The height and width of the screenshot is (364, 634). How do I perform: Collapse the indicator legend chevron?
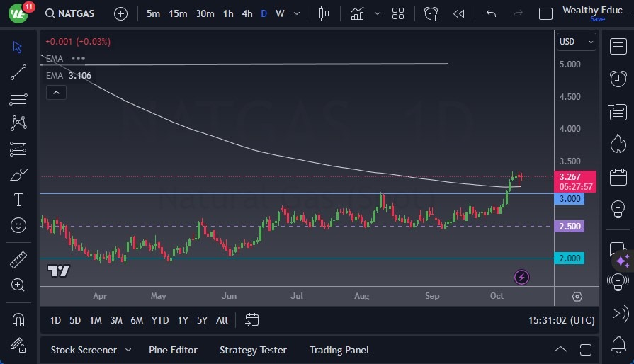[x=55, y=92]
